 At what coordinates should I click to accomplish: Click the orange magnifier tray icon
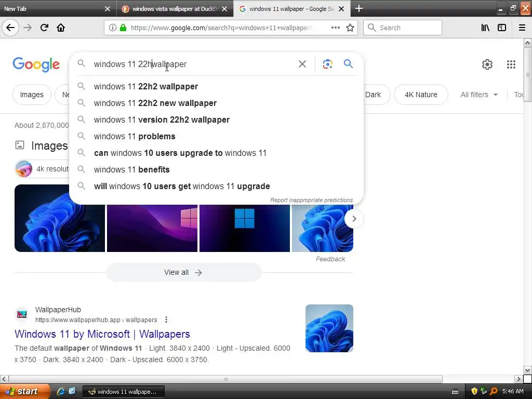[494, 391]
